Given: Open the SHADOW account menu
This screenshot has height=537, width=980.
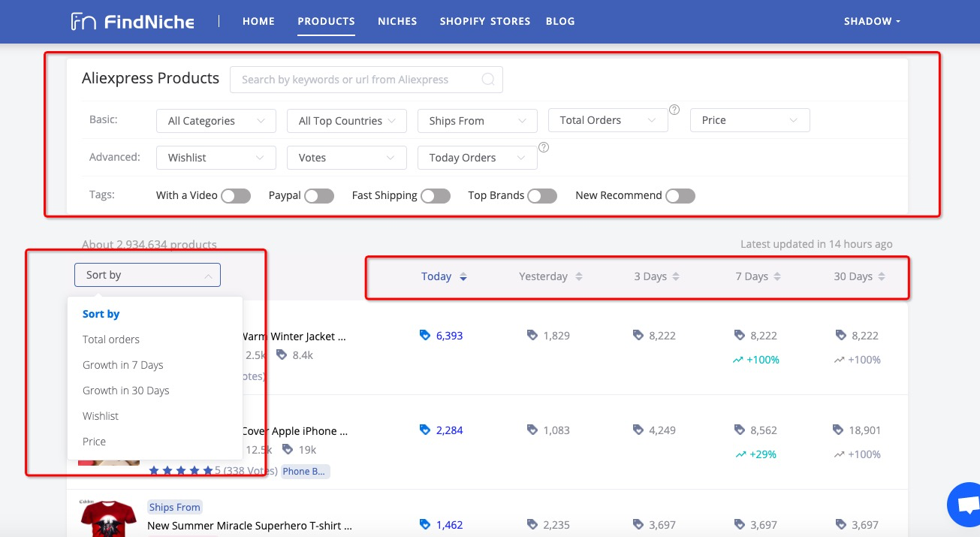Looking at the screenshot, I should coord(872,21).
